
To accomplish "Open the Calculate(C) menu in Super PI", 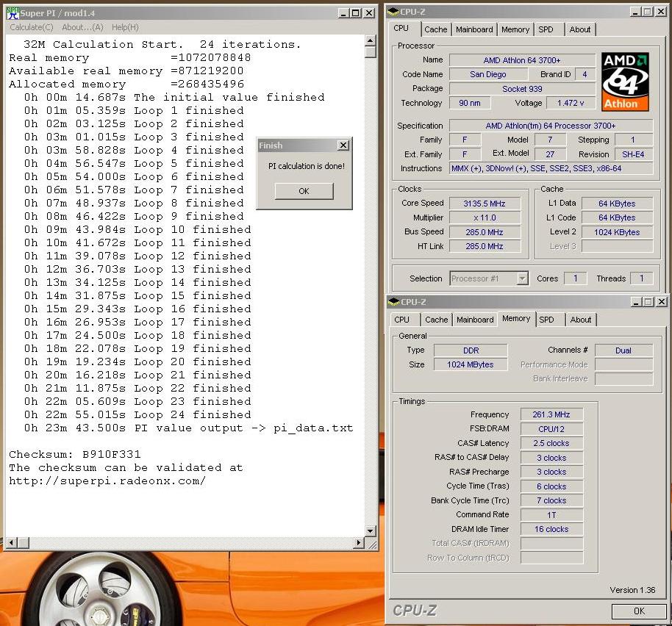I will click(32, 27).
